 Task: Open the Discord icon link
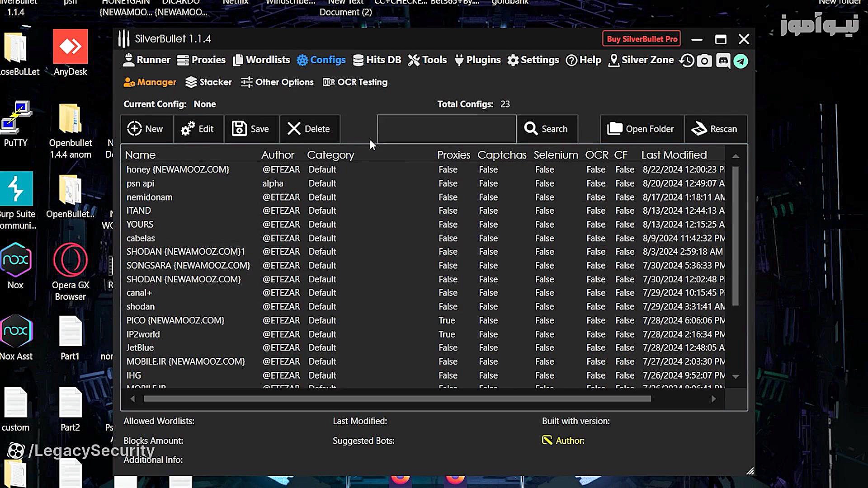pyautogui.click(x=723, y=61)
